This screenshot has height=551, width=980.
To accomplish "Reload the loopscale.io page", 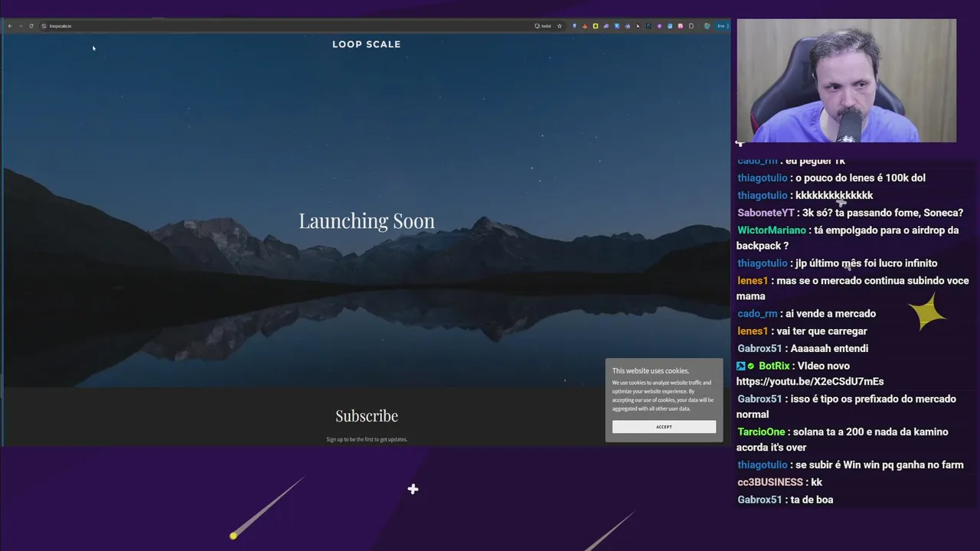I will pos(31,26).
